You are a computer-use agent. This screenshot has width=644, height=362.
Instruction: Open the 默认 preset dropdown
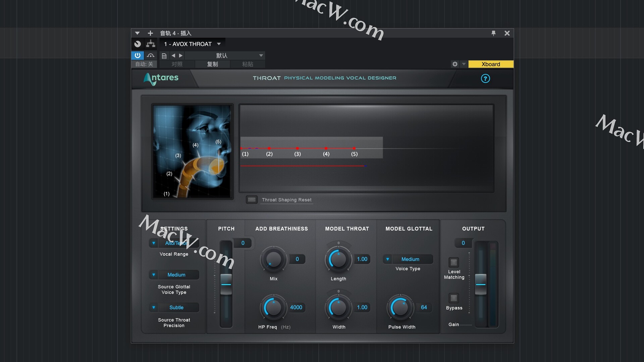225,56
